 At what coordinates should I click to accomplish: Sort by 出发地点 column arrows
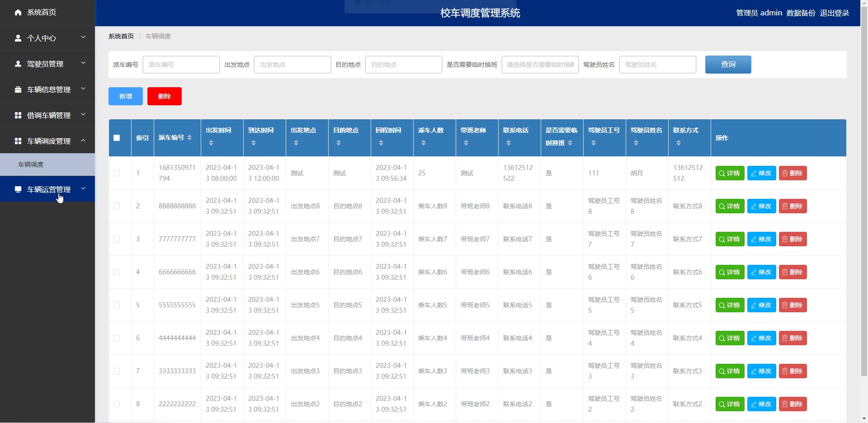click(296, 143)
